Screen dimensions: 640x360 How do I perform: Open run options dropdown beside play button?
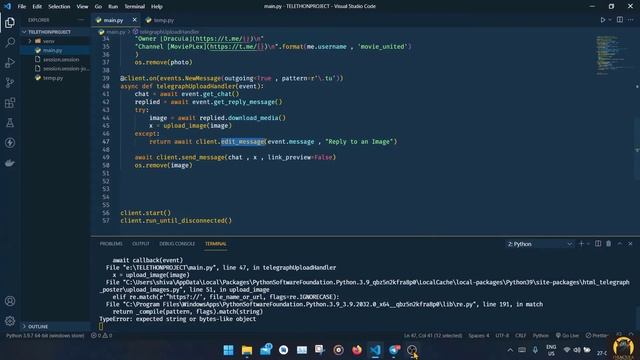pyautogui.click(x=610, y=20)
